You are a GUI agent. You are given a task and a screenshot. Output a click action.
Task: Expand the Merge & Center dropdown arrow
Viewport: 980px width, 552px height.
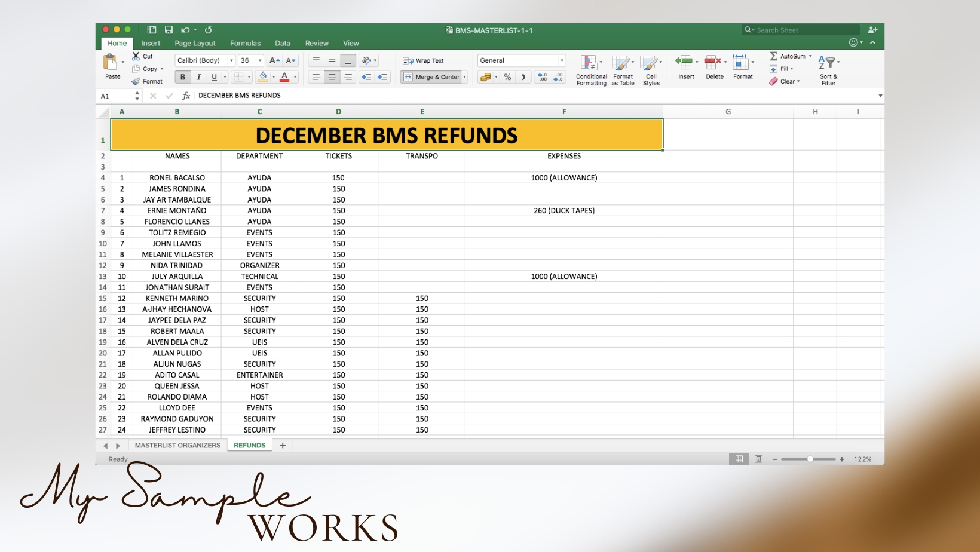[x=465, y=77]
